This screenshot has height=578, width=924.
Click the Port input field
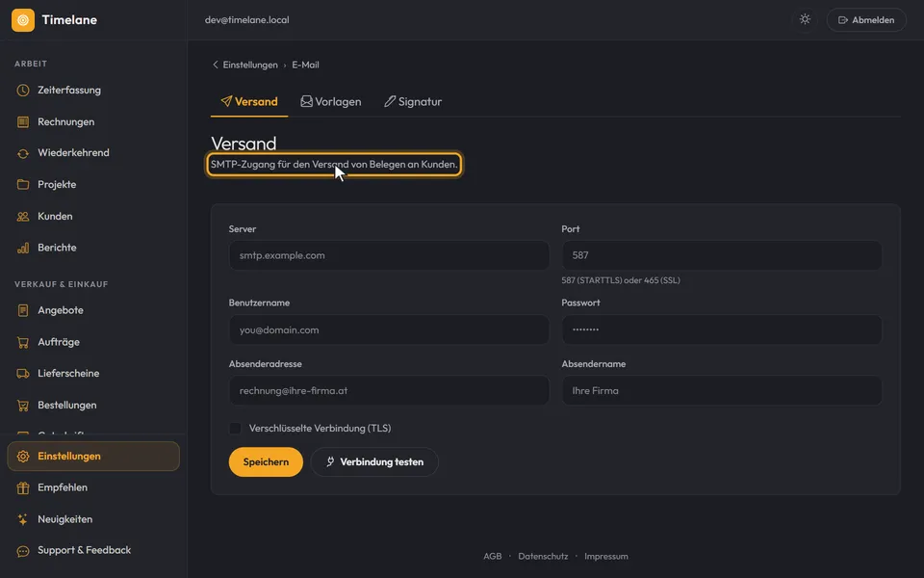[x=722, y=255]
